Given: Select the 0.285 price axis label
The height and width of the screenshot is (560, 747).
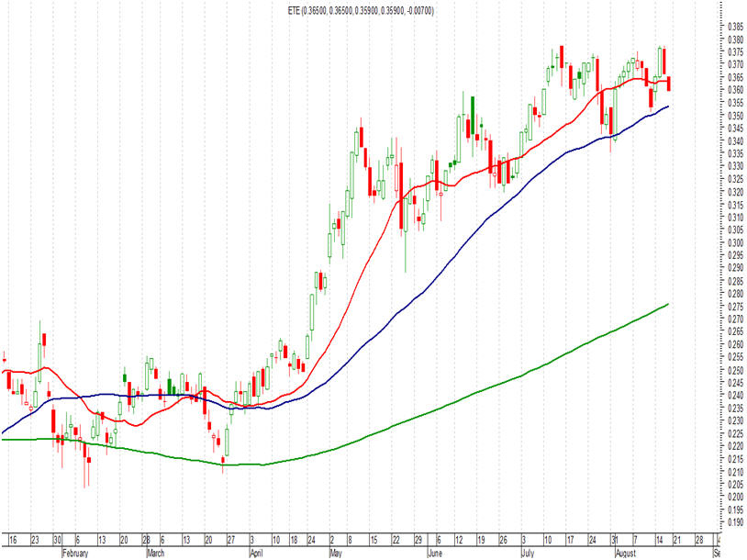Looking at the screenshot, I should [x=737, y=281].
